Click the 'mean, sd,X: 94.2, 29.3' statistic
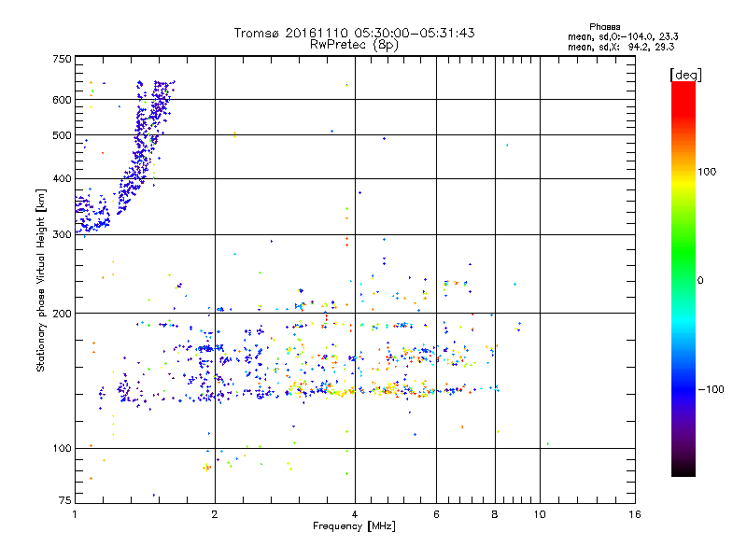The width and height of the screenshot is (747, 560). coord(621,47)
